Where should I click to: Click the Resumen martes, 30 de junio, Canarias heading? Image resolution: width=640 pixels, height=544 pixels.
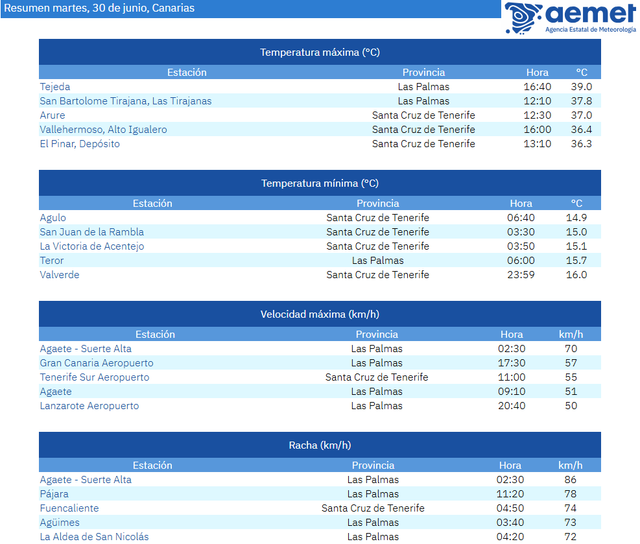99,8
